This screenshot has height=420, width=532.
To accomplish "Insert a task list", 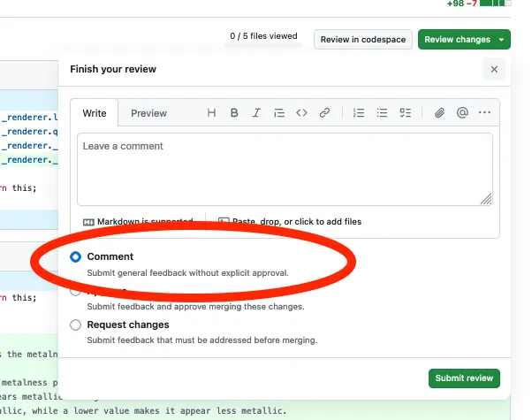I will click(405, 113).
